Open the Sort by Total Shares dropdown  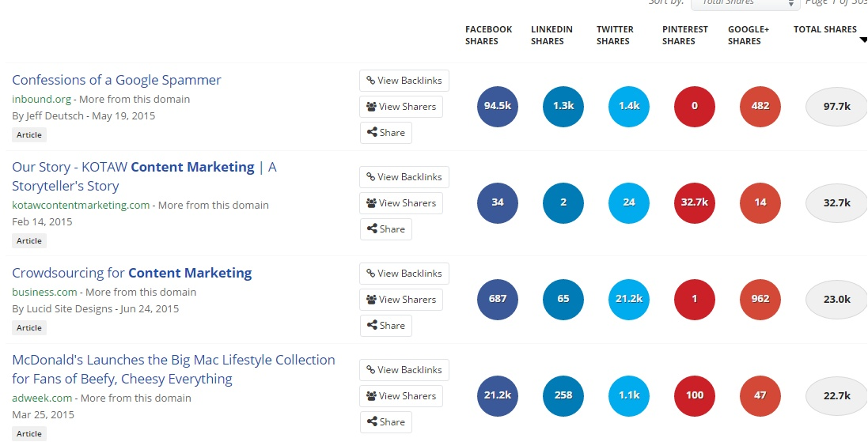click(745, 3)
